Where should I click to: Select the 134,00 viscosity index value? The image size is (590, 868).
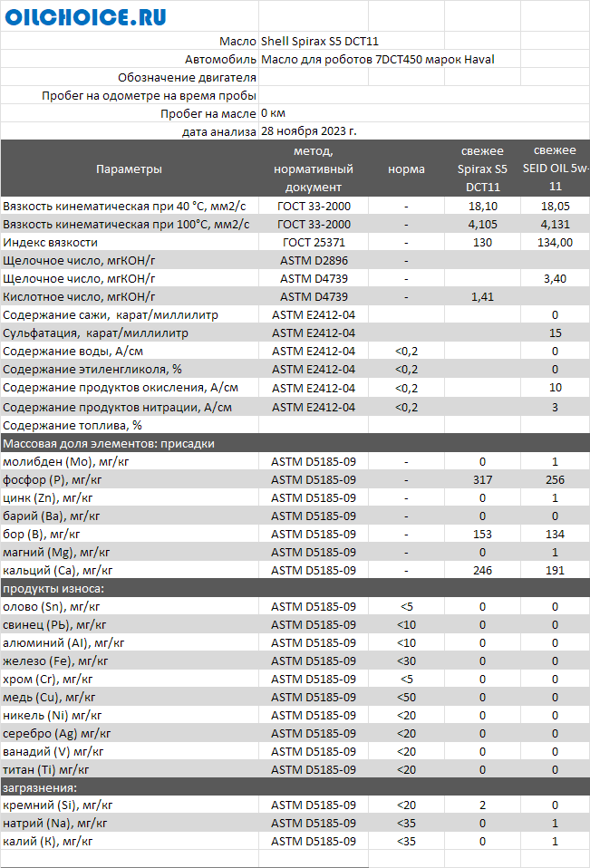coord(556,243)
